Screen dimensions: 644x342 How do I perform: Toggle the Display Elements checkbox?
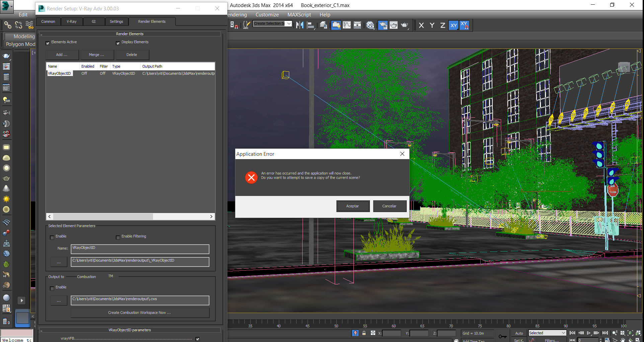(x=118, y=43)
